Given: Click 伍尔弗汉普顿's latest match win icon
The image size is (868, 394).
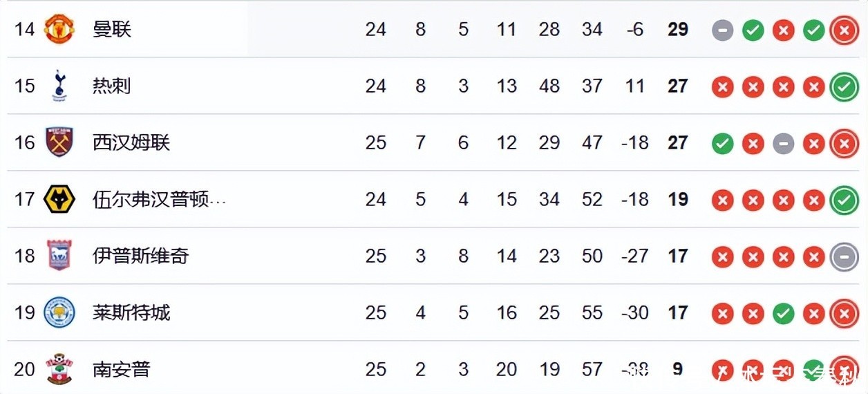Looking at the screenshot, I should click(x=844, y=200).
